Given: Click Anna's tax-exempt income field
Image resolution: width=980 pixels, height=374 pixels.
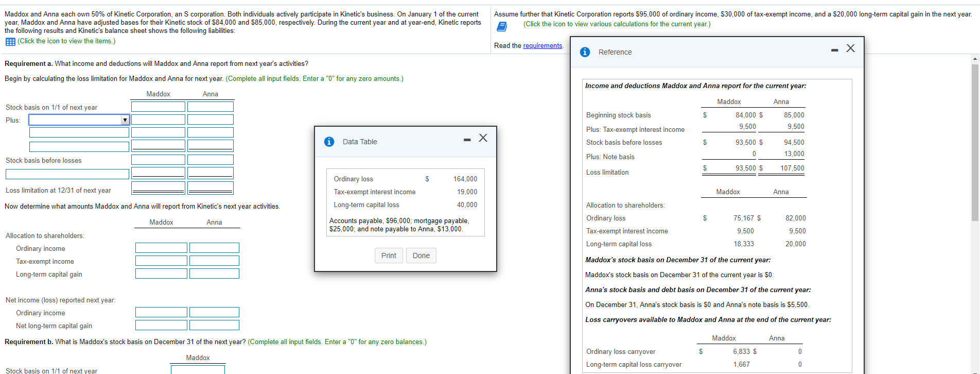Looking at the screenshot, I should 214,261.
